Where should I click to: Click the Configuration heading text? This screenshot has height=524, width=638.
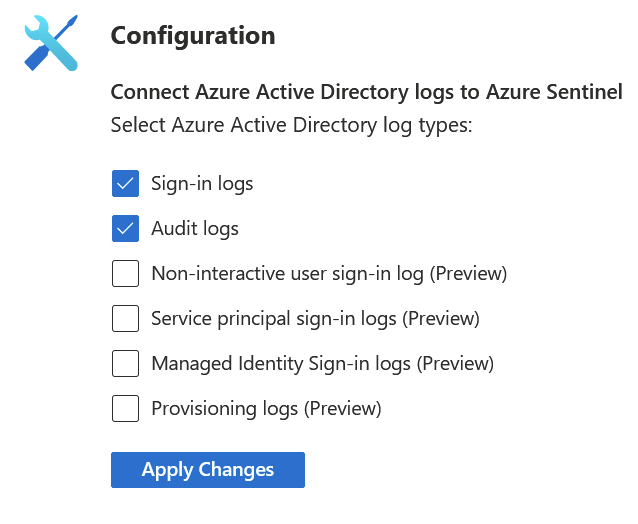point(193,37)
